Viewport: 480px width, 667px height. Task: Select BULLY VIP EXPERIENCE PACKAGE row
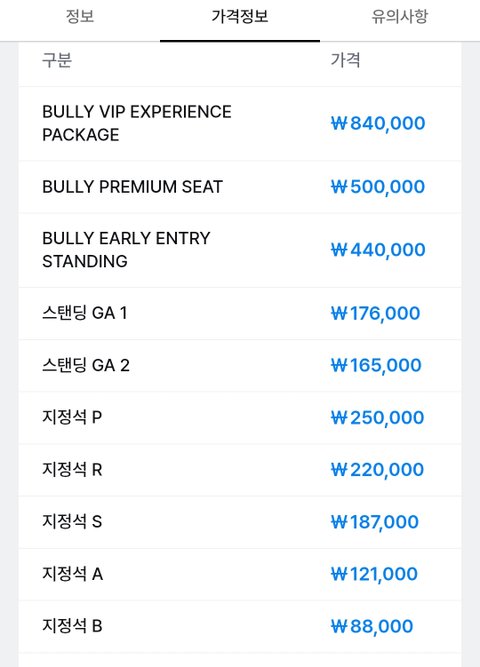(240, 123)
